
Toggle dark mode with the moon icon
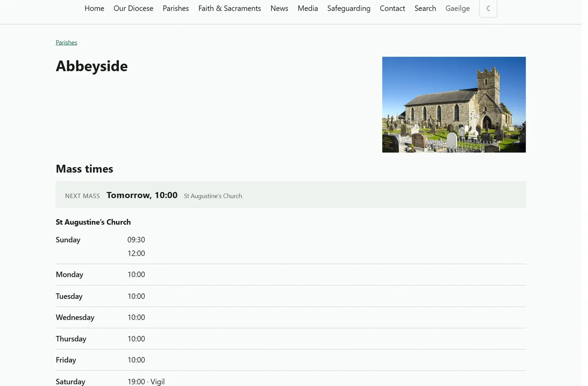pos(488,8)
